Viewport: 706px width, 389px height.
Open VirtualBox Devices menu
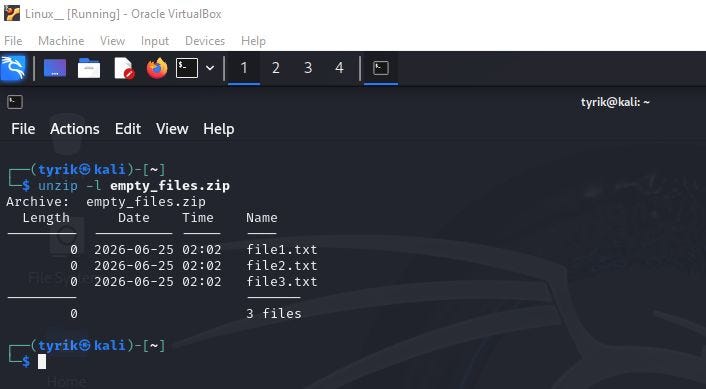click(x=205, y=41)
